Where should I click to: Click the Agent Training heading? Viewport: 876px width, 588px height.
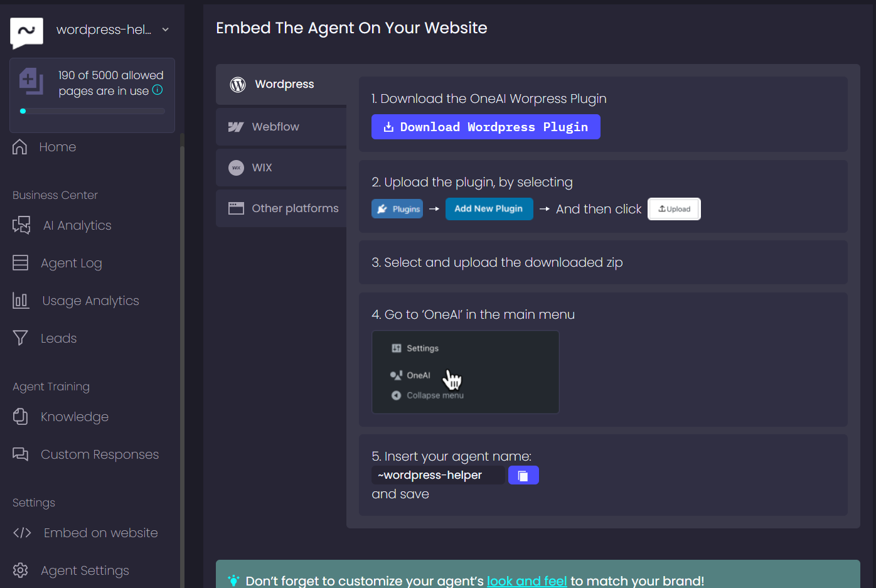pos(51,387)
